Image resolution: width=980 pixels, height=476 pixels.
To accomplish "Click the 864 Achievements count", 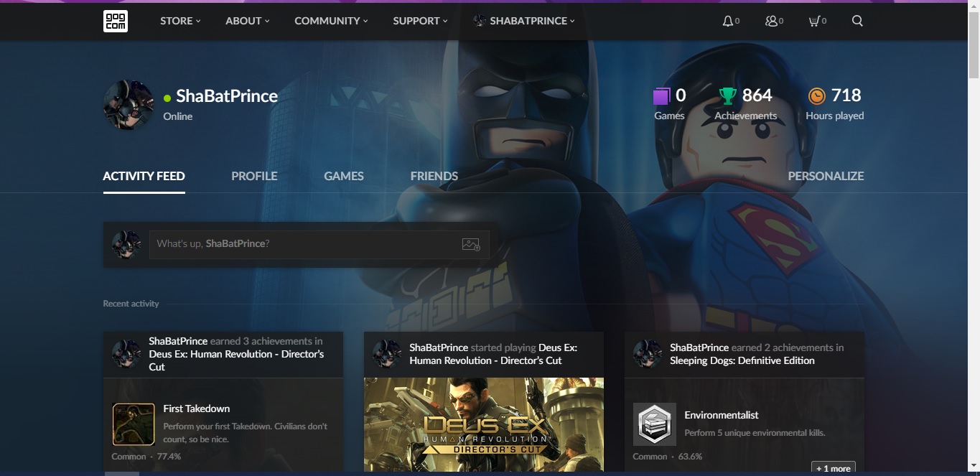I will click(x=757, y=95).
